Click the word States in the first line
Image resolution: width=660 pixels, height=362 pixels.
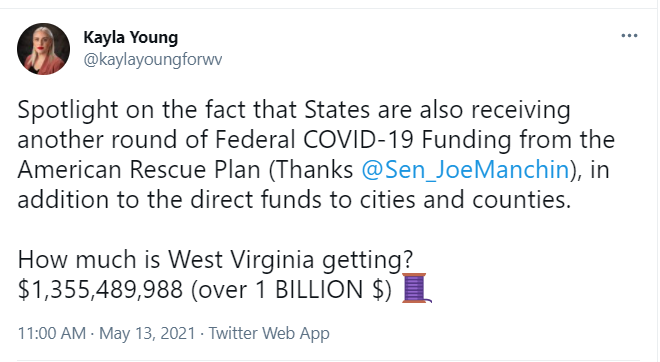tap(337, 109)
